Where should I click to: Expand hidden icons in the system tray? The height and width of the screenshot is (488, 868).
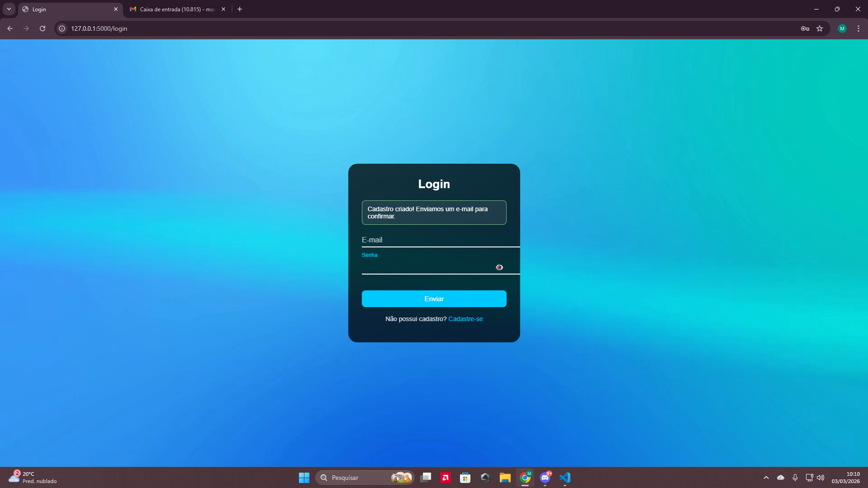click(x=766, y=477)
